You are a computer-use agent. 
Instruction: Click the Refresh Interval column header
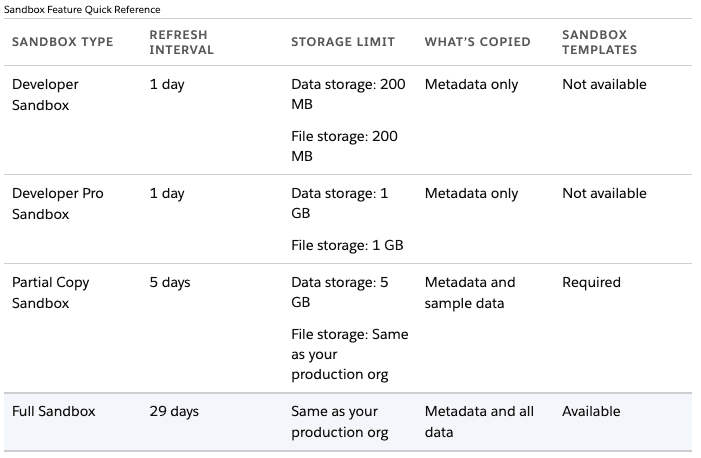182,42
